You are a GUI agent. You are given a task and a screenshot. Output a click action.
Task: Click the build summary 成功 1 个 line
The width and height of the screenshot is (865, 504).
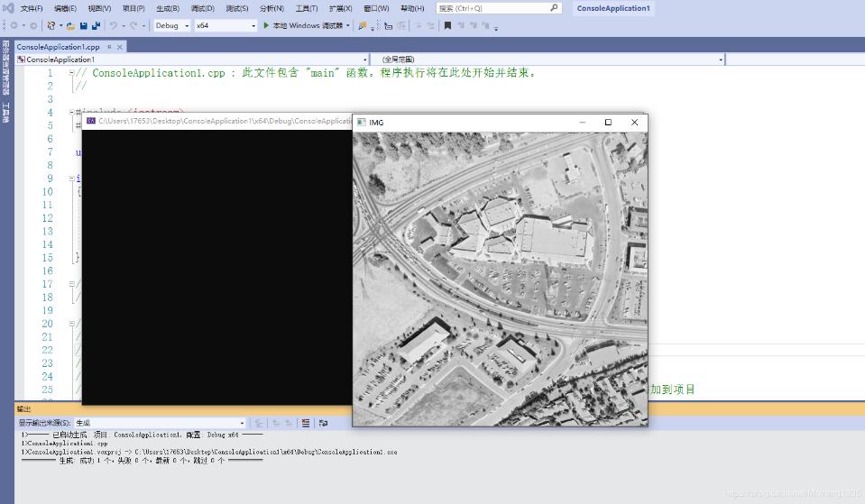[x=142, y=461]
